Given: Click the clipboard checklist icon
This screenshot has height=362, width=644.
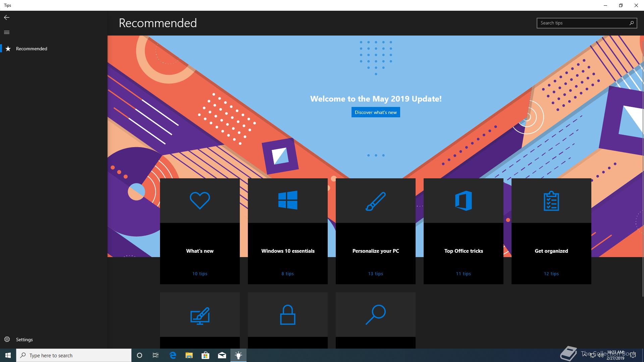Looking at the screenshot, I should tap(551, 201).
